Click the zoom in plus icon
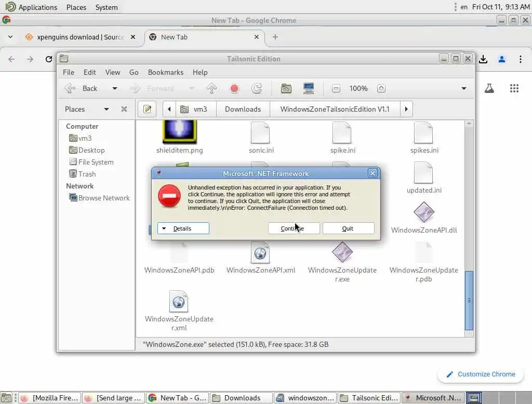Image resolution: width=532 pixels, height=404 pixels. tap(381, 88)
